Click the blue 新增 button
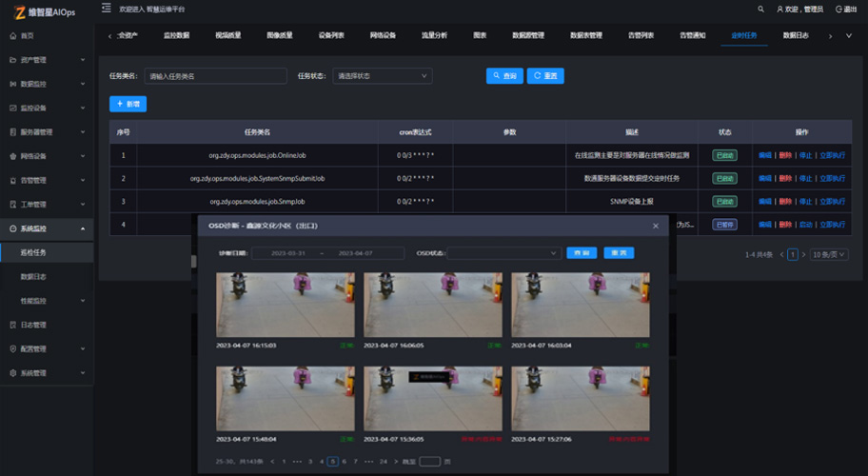 coord(128,104)
